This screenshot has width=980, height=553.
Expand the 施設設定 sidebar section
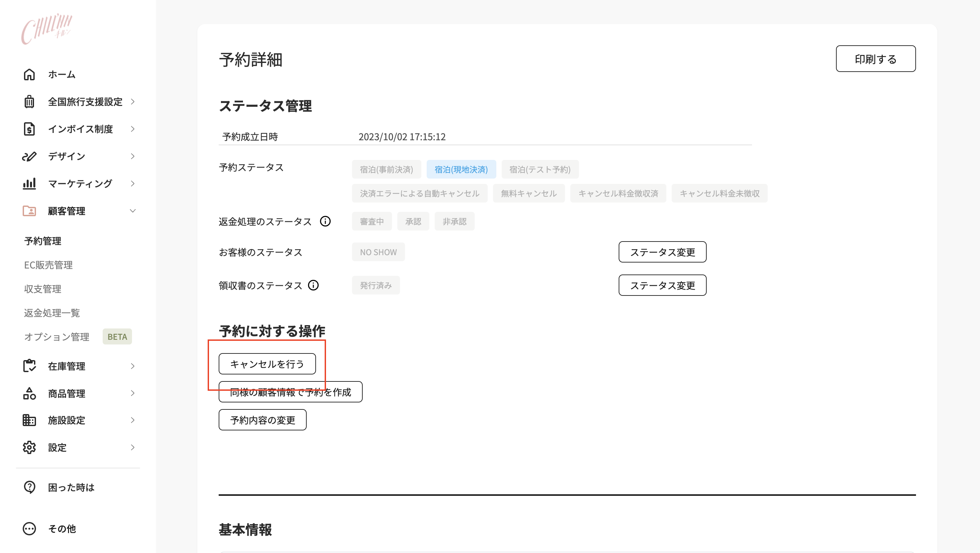pyautogui.click(x=133, y=420)
